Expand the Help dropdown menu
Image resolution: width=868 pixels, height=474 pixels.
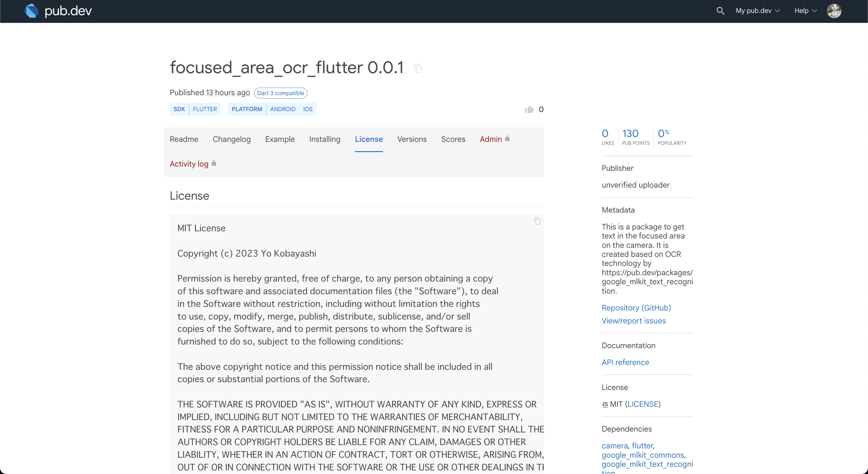pyautogui.click(x=804, y=11)
